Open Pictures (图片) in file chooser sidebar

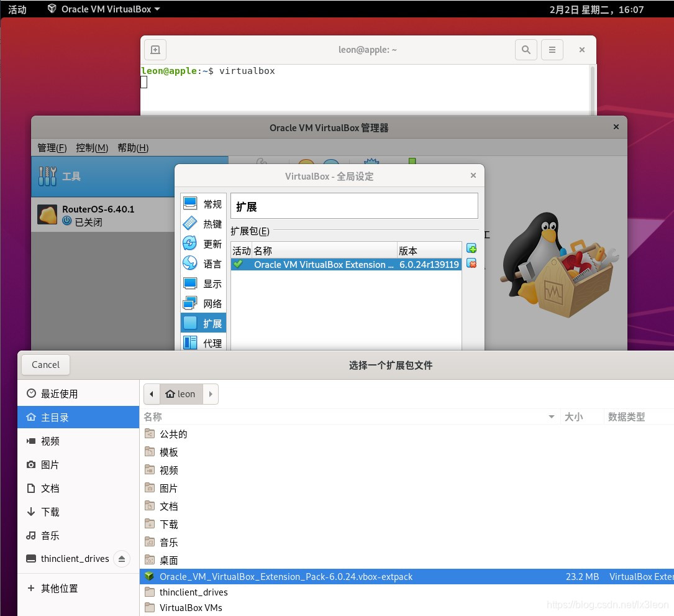coord(78,464)
